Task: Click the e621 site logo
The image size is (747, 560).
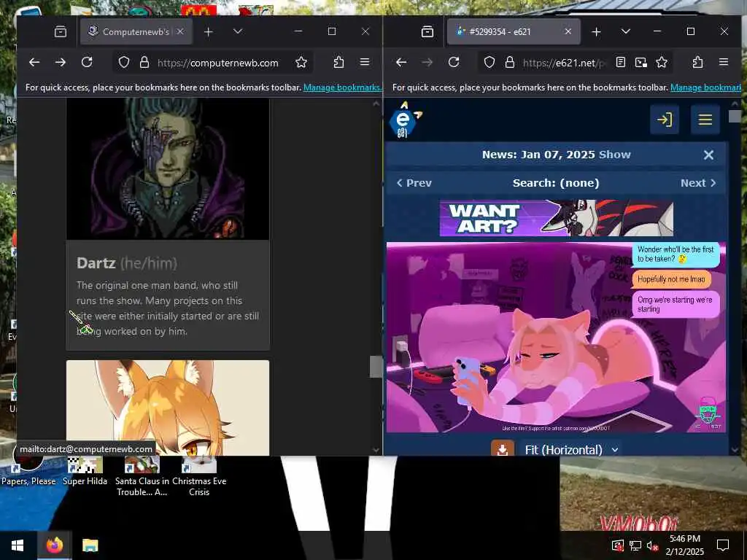Action: [x=404, y=120]
